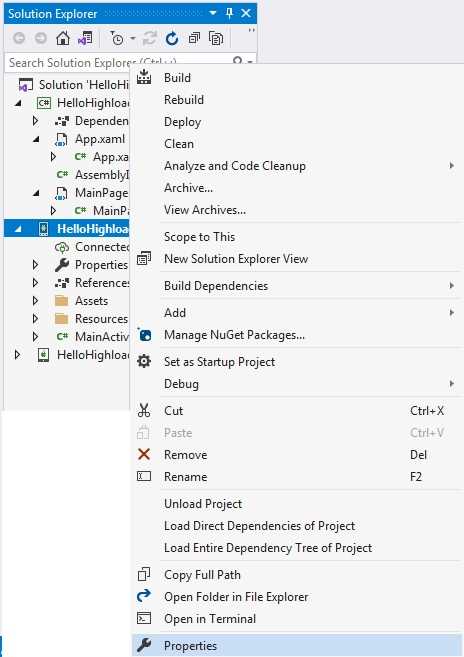This screenshot has height=657, width=464.
Task: Click the Home icon in Solution Explorer toolbar
Action: [x=63, y=39]
